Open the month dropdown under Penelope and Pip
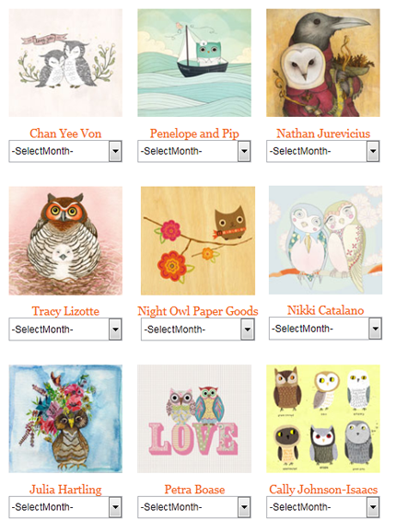Viewport: 396px width, 532px height. tap(194, 151)
